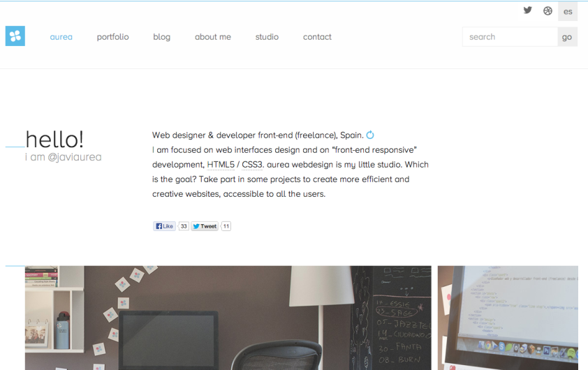
Task: Focus the search text field
Action: (x=510, y=37)
